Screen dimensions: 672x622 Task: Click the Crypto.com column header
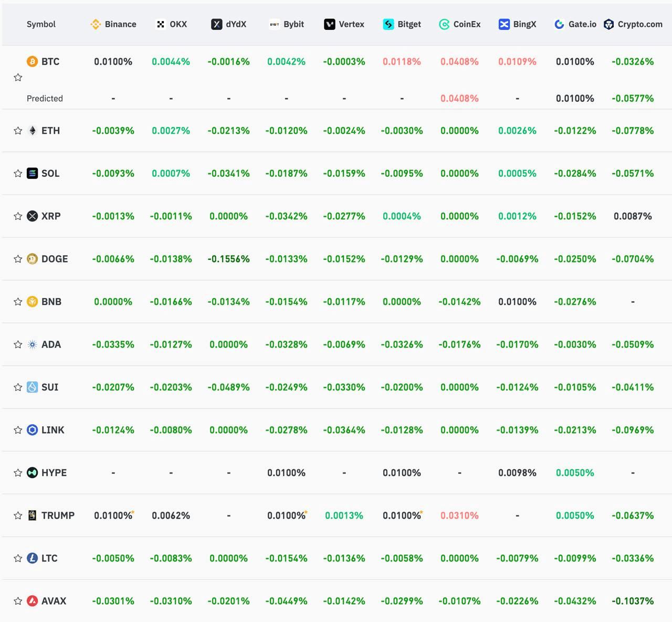point(633,24)
